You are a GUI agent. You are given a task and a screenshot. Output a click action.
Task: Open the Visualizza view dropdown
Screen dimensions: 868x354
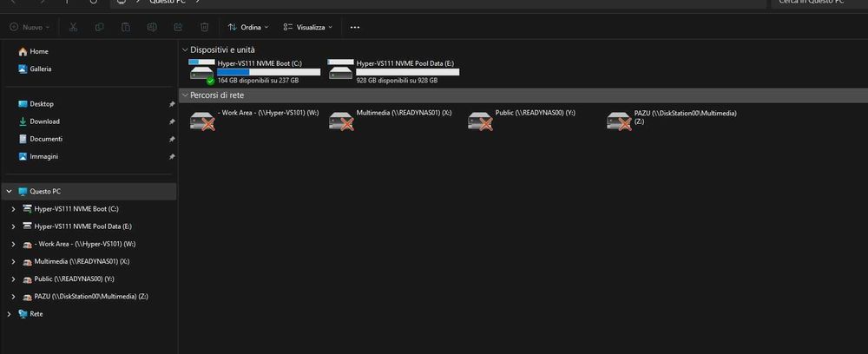tap(308, 27)
